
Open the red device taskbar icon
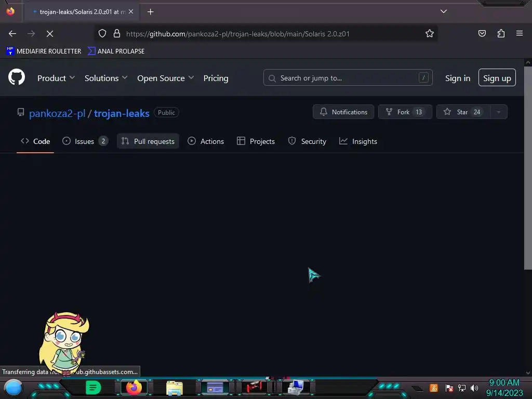[x=255, y=387]
